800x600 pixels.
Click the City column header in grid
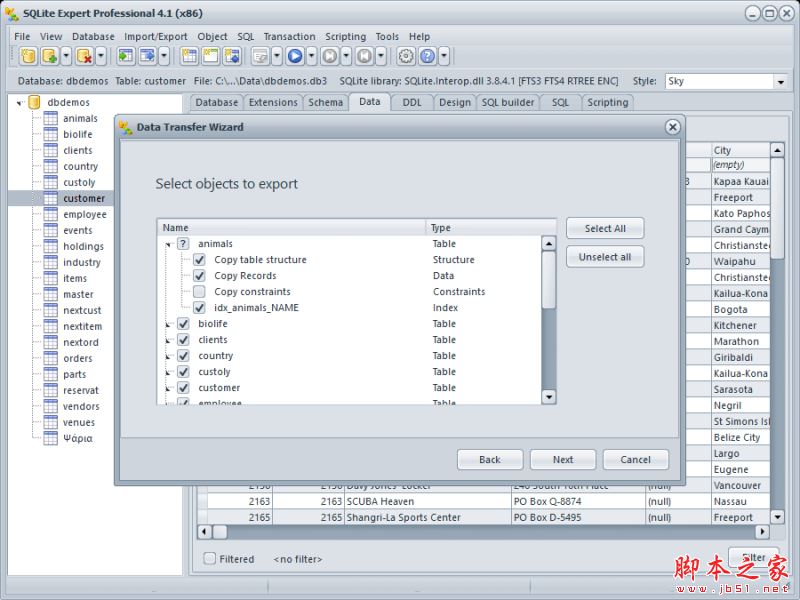(740, 150)
